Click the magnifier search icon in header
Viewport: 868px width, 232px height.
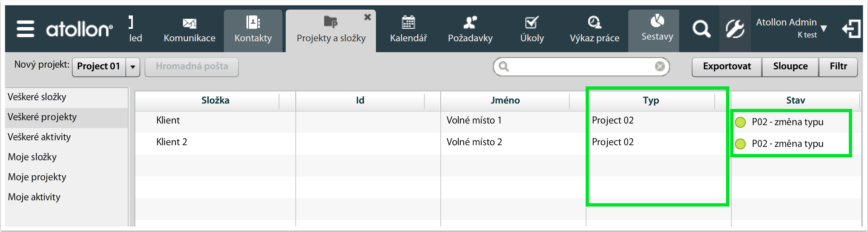pos(701,29)
